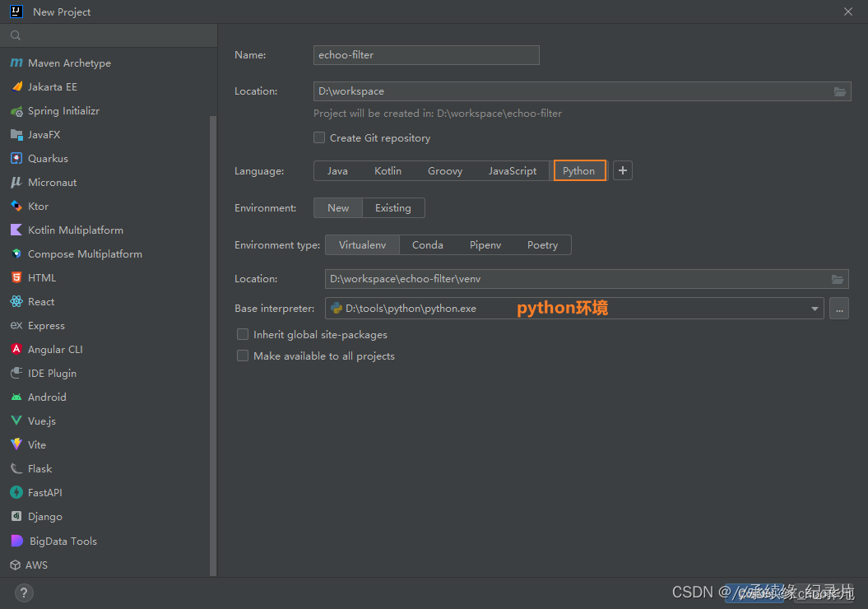Toggle Inherit global site-packages
The height and width of the screenshot is (609, 868).
(243, 334)
